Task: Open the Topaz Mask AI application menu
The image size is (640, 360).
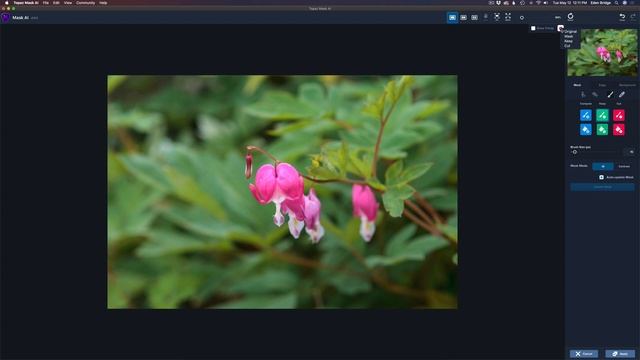Action: point(26,2)
